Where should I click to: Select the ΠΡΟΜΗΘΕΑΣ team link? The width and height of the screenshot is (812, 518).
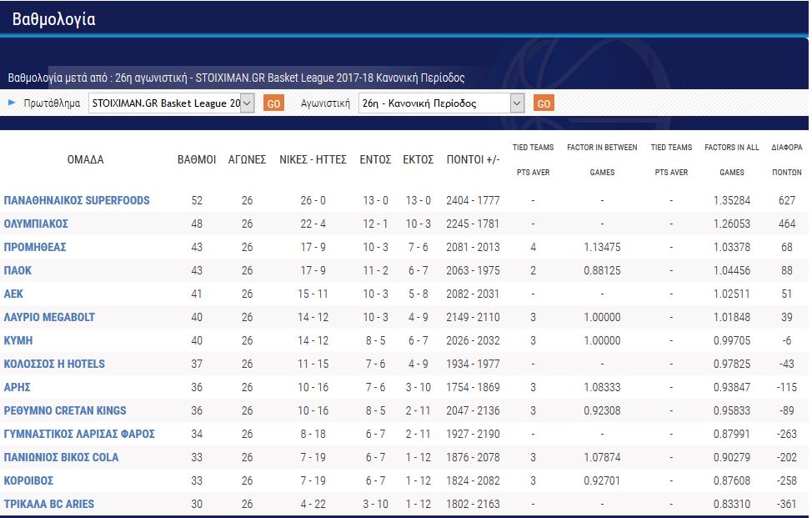[x=35, y=247]
